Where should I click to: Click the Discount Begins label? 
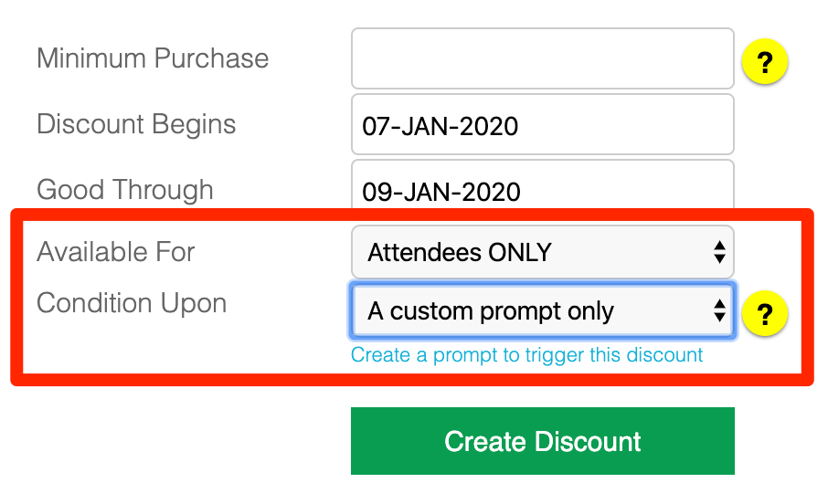(x=136, y=125)
